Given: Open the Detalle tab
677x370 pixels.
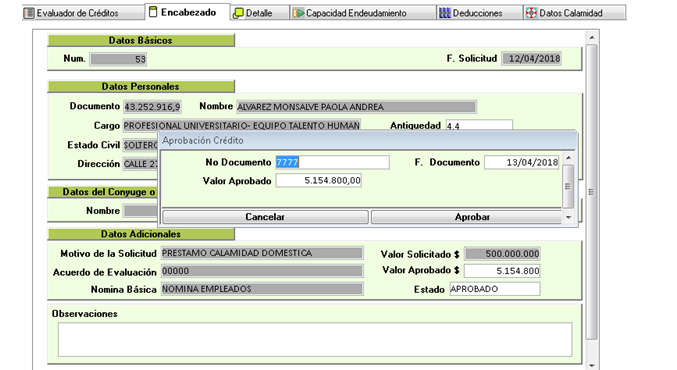Looking at the screenshot, I should 259,13.
